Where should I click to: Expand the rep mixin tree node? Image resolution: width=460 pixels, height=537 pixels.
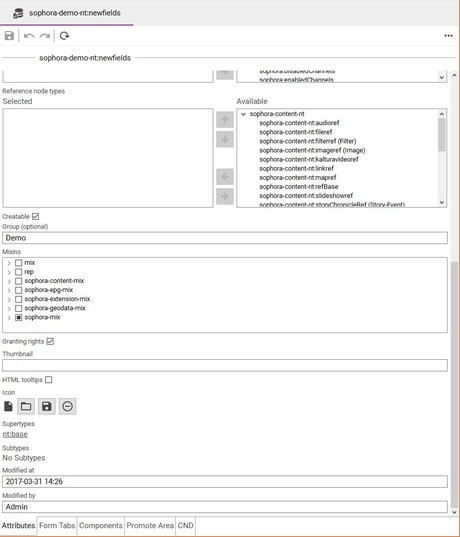click(9, 272)
